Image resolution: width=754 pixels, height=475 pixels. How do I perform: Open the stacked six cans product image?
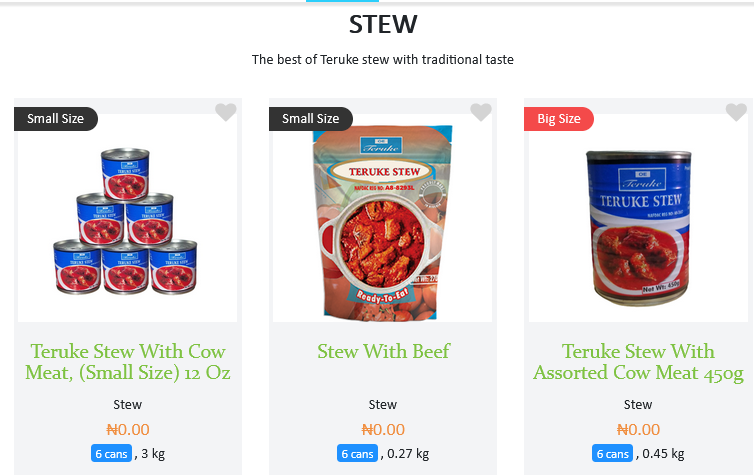(127, 218)
